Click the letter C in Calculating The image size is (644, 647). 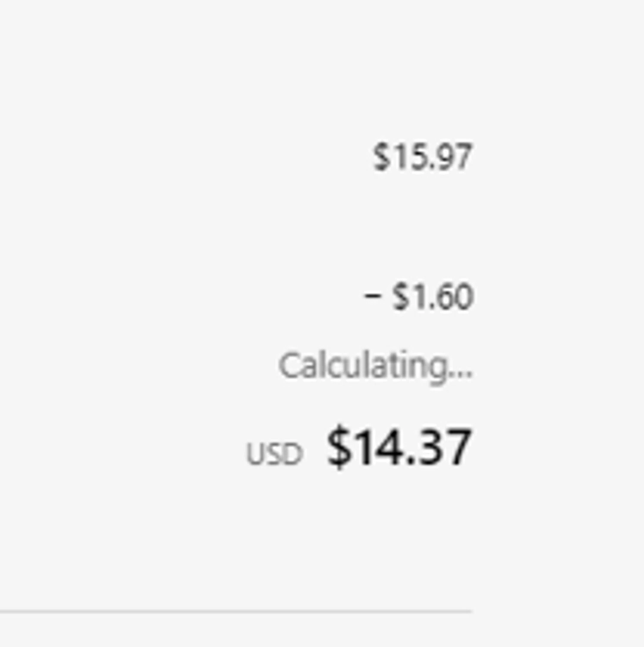pos(289,366)
